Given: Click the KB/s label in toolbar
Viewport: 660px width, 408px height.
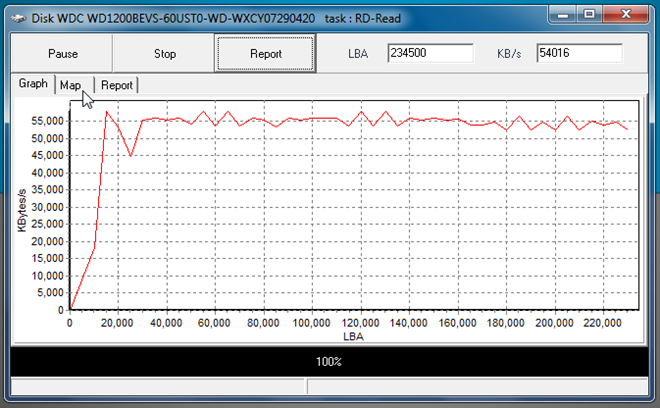Looking at the screenshot, I should point(509,54).
